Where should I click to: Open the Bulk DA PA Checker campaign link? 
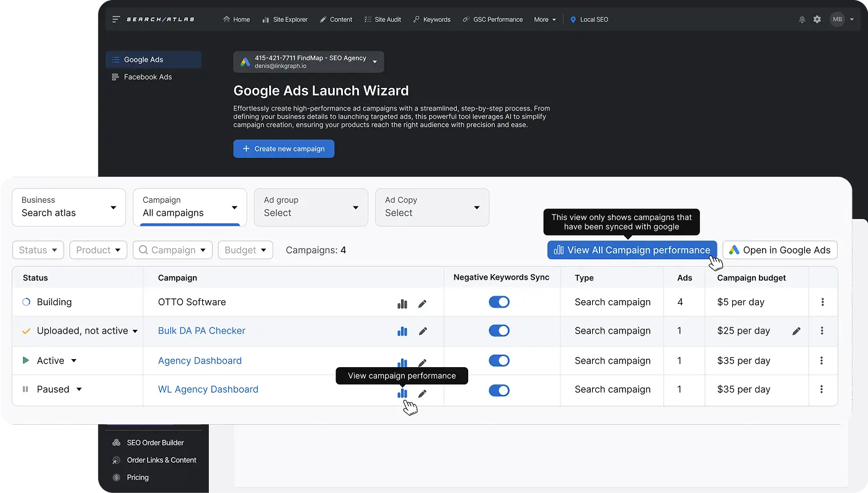[201, 331]
